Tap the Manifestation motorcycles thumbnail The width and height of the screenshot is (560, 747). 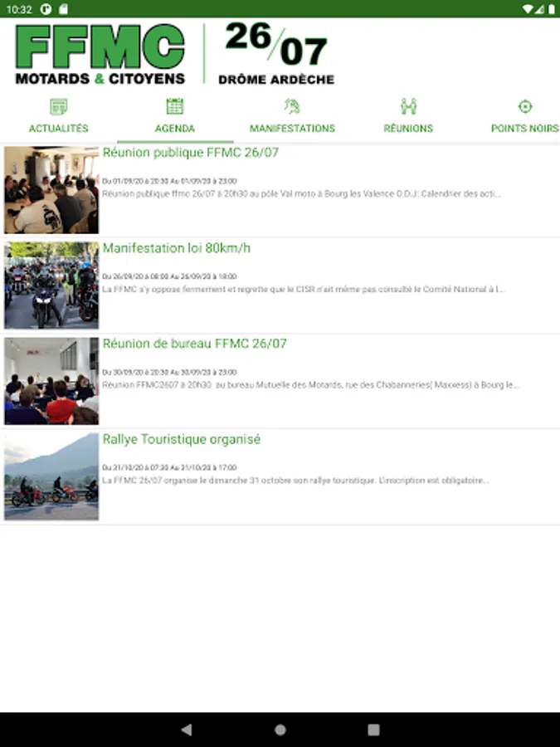pos(51,286)
